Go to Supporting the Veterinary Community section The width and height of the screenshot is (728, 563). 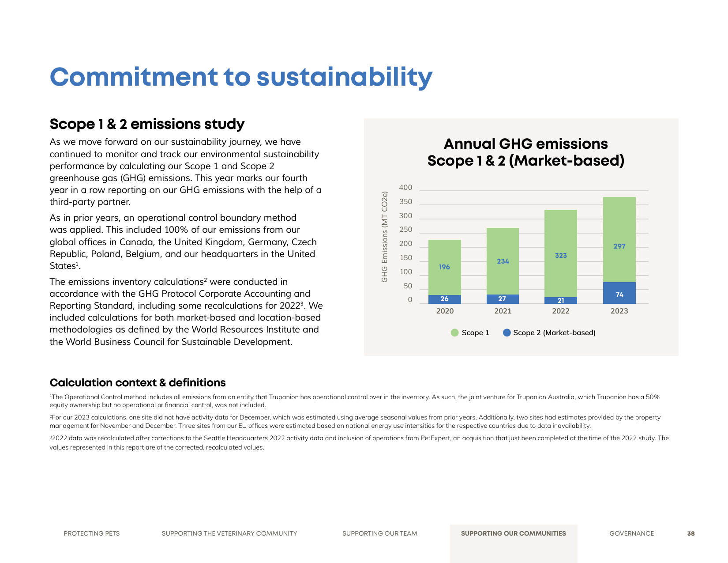point(229,533)
